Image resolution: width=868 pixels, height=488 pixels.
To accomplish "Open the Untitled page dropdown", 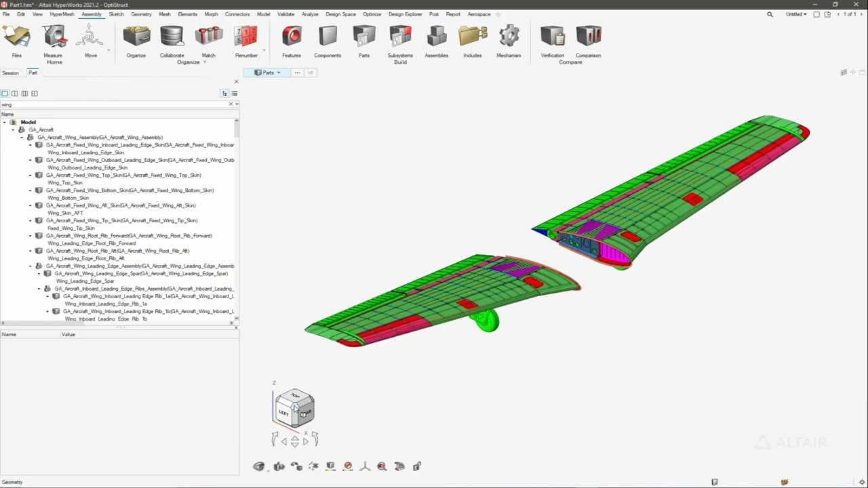I will 796,14.
